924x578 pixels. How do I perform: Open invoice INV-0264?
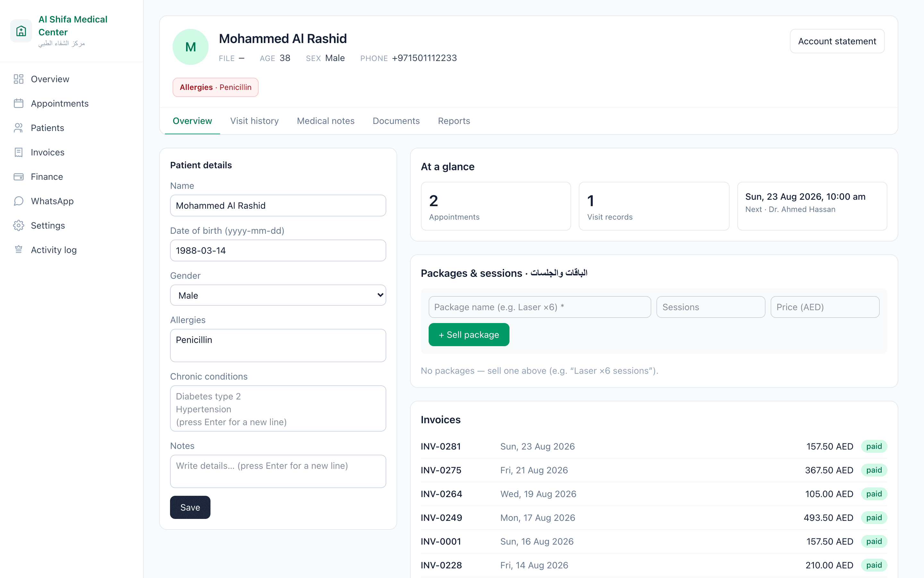pos(654,494)
